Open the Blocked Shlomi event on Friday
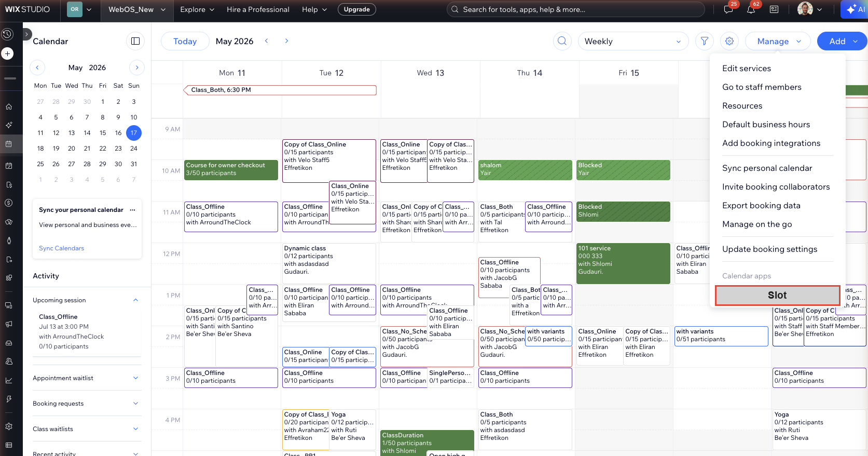Image resolution: width=868 pixels, height=456 pixels. click(623, 211)
